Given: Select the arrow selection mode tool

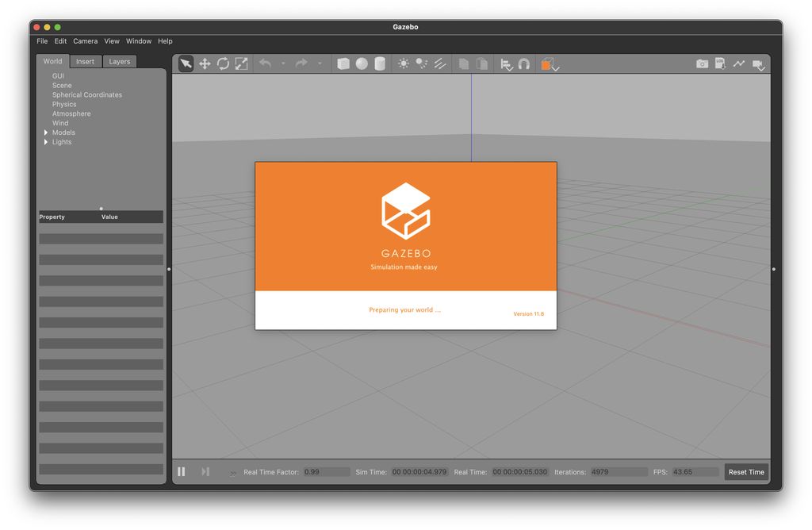Looking at the screenshot, I should click(186, 63).
